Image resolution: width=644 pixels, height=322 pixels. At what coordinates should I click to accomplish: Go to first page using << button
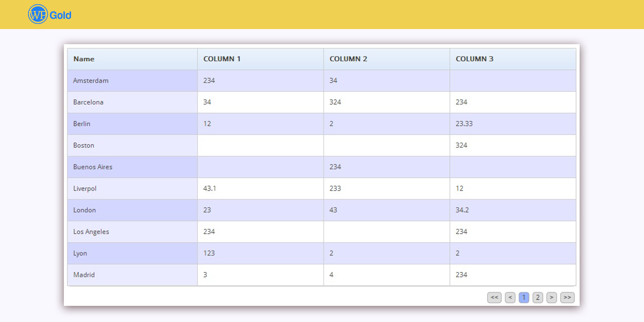494,298
